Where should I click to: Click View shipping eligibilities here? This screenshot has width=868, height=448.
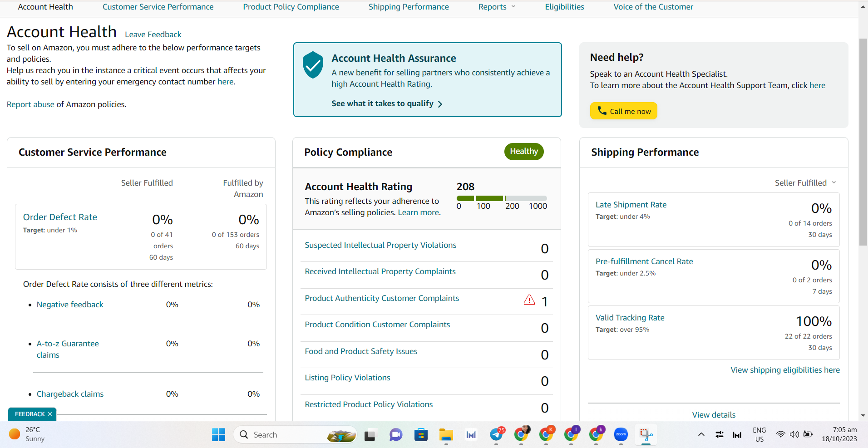785,370
